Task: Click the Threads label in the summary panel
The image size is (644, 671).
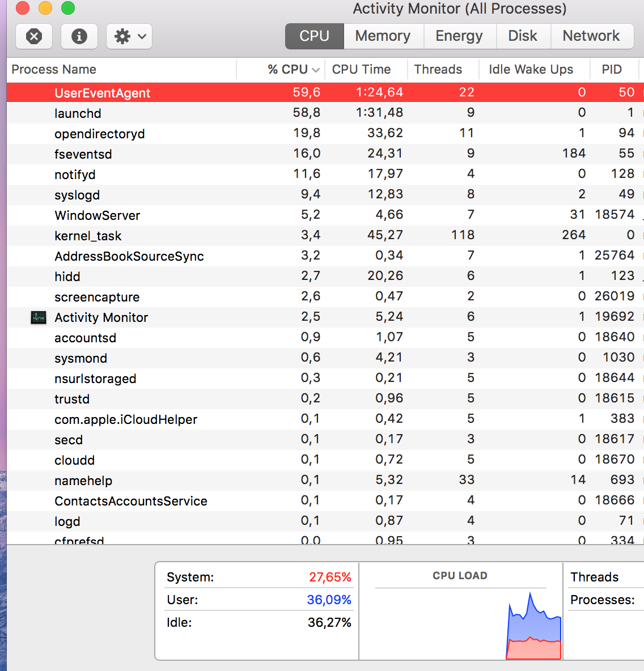Action: pos(594,577)
